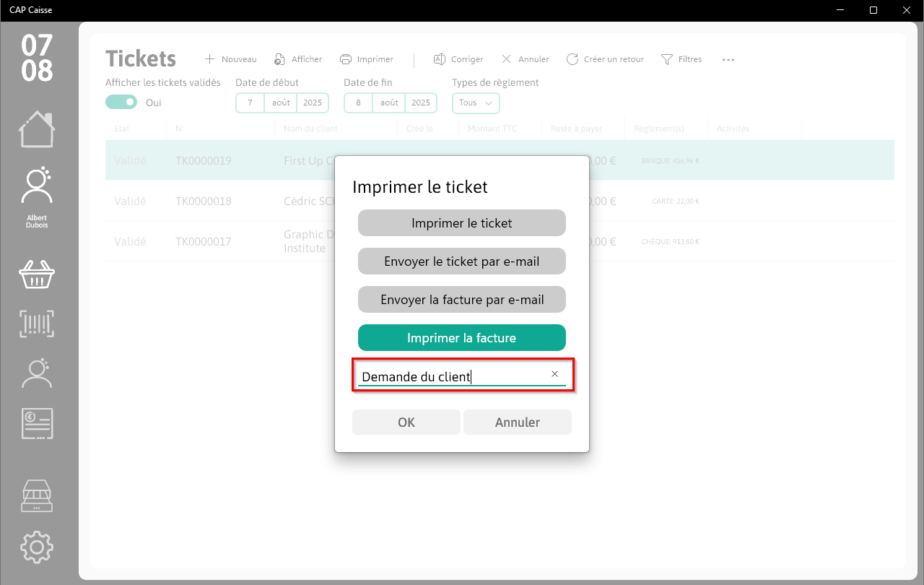Clear the Demande du client text field

click(x=555, y=374)
